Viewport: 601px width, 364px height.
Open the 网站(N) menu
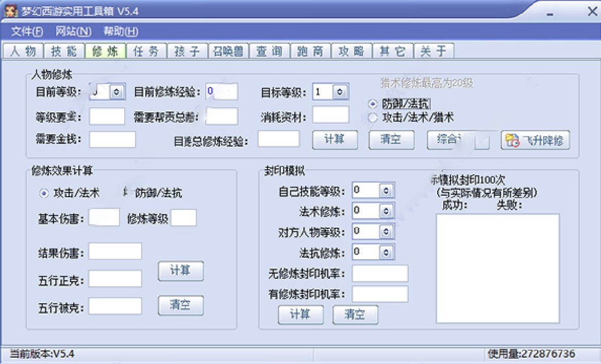71,31
